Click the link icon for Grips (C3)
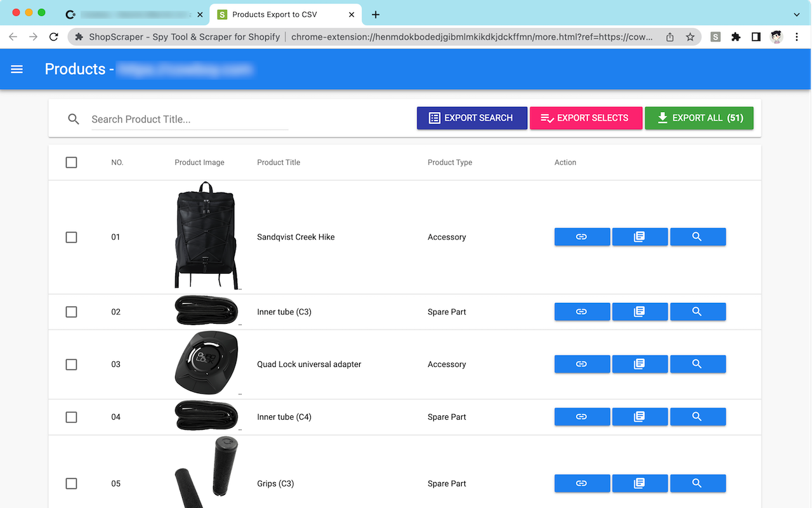This screenshot has height=508, width=812. [582, 483]
